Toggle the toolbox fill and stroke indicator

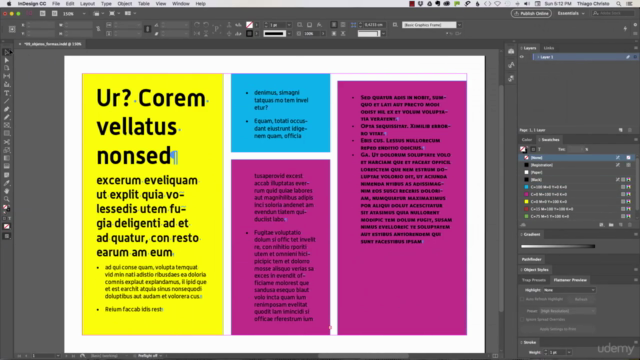click(x=7, y=208)
